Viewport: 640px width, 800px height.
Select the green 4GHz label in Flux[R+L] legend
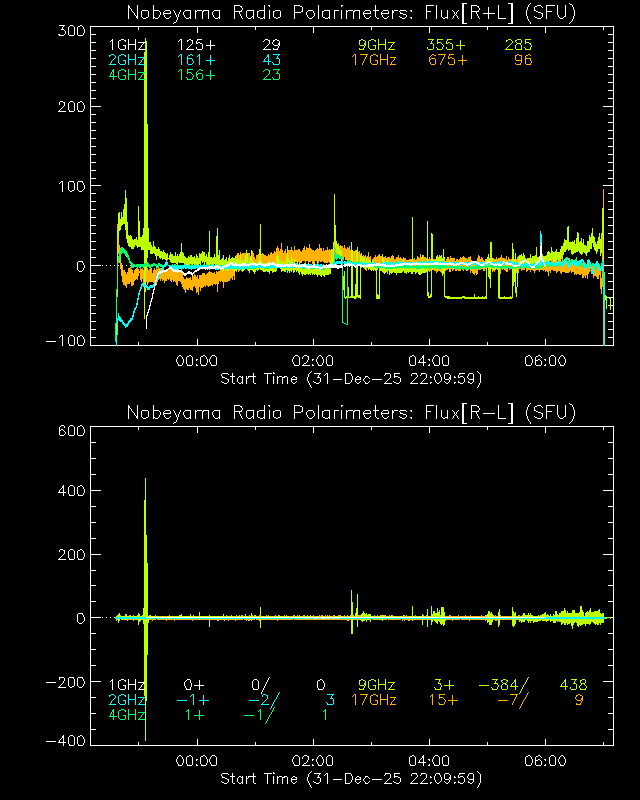127,76
